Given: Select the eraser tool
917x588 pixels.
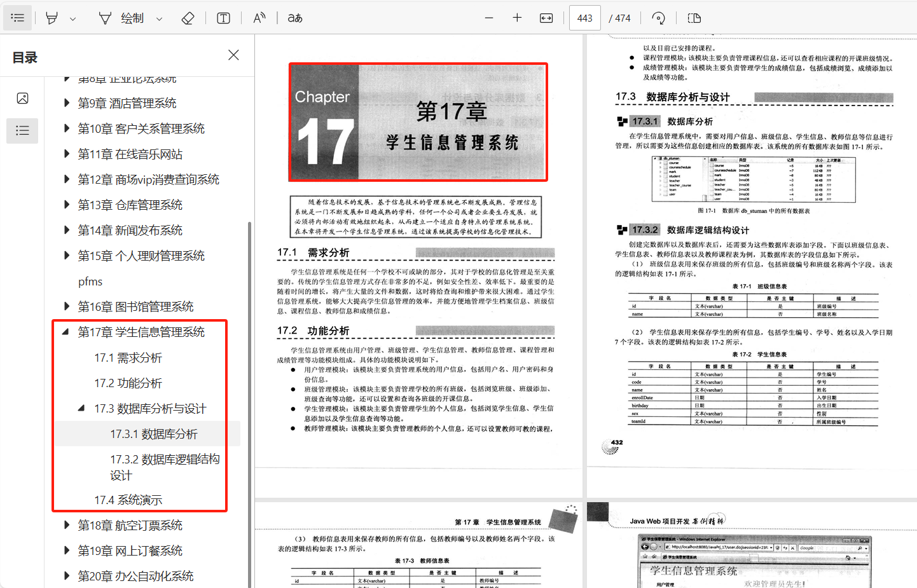Looking at the screenshot, I should click(188, 17).
